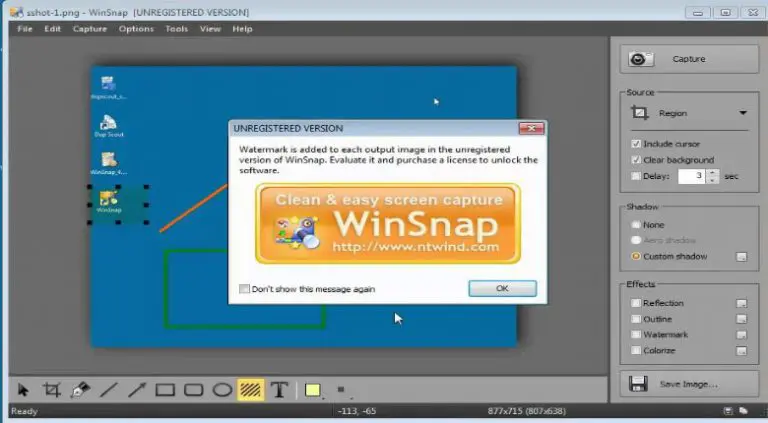
Task: Select the Custom shadow radio button
Action: (x=636, y=256)
